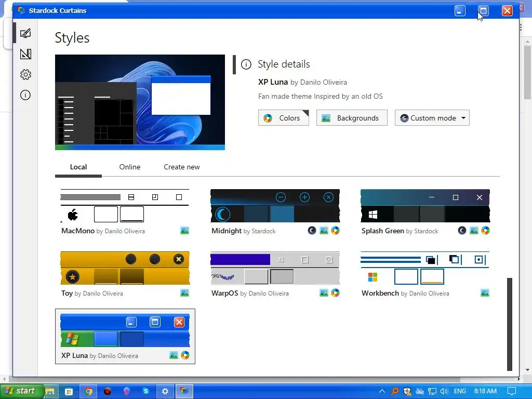The height and width of the screenshot is (399, 532).
Task: Click the Splash Green background image icon
Action: 474,231
